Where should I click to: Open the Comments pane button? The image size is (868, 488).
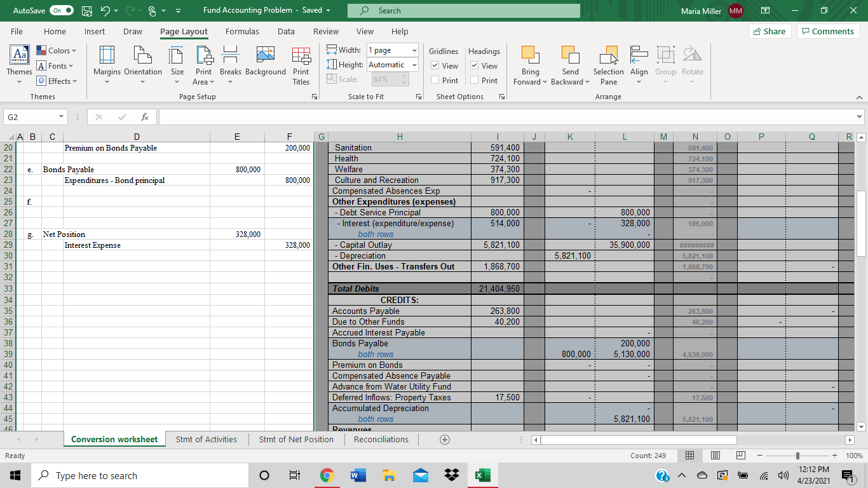[x=829, y=31]
